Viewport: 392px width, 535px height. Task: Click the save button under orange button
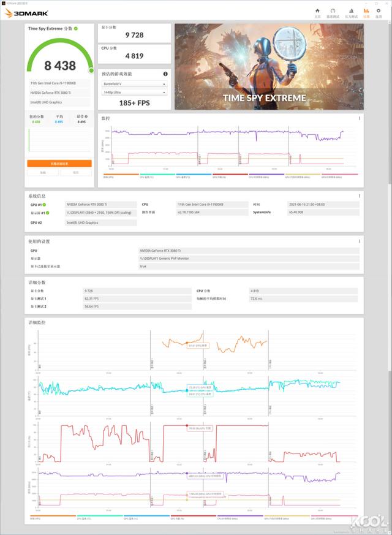click(76, 173)
